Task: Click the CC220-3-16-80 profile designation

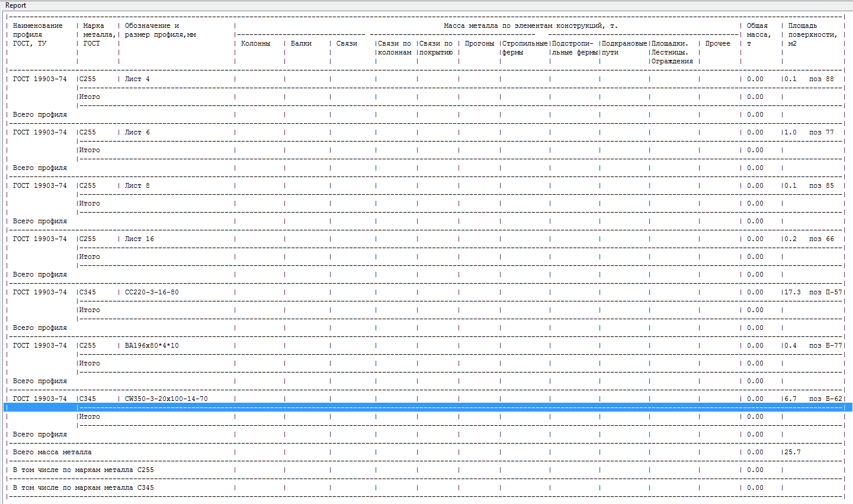Action: click(x=152, y=292)
